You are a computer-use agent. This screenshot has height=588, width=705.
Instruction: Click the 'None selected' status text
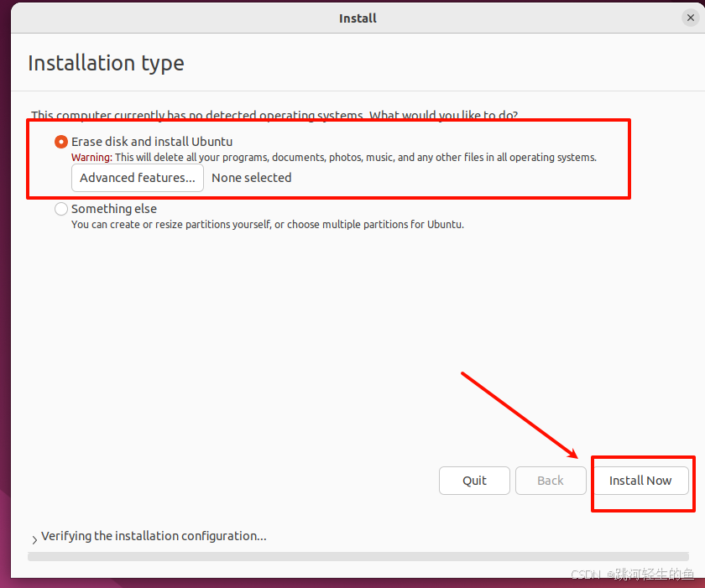point(251,178)
